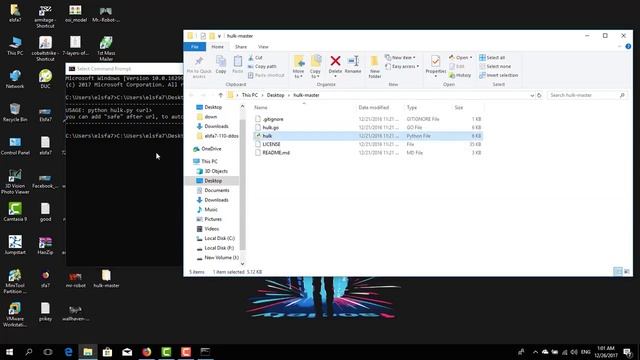Click the Cut command in Clipboard group
Viewport: 640px width, 360px height.
click(256, 58)
